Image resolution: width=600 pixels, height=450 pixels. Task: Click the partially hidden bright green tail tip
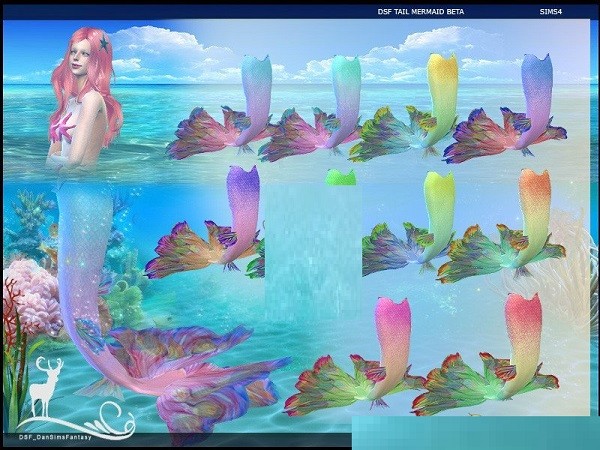click(341, 177)
